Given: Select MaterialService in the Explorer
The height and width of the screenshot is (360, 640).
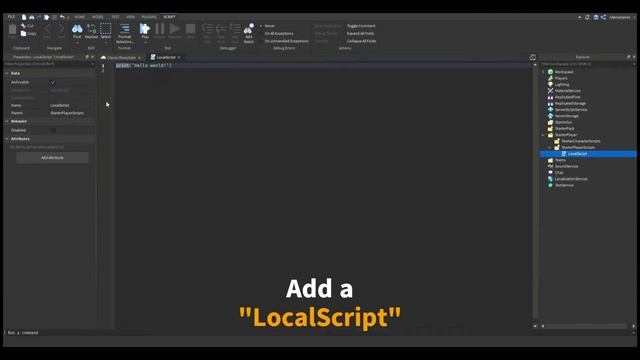Looking at the screenshot, I should pos(567,91).
